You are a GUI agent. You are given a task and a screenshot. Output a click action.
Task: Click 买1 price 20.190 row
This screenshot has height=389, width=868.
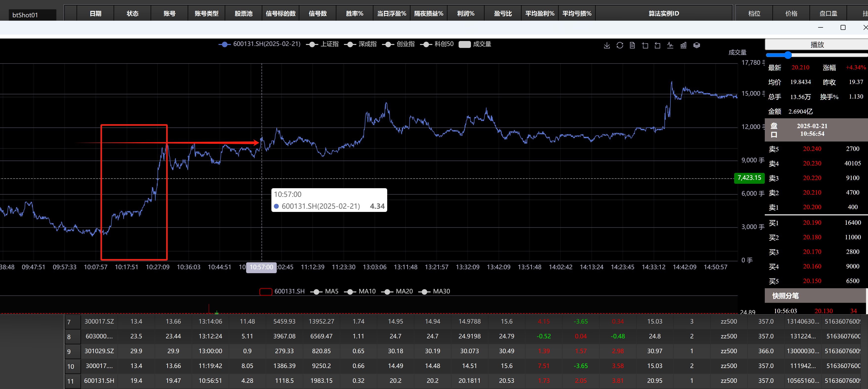(x=816, y=223)
